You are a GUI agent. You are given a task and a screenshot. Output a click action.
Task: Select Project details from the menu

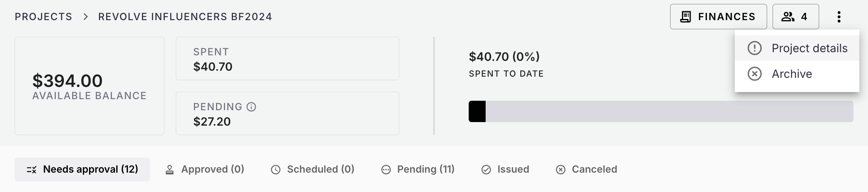click(809, 48)
